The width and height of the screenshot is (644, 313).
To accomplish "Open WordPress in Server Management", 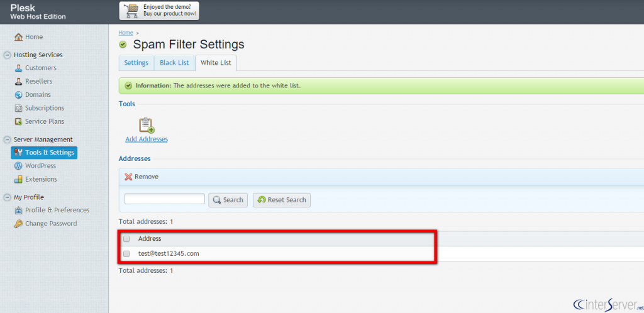I will [40, 166].
